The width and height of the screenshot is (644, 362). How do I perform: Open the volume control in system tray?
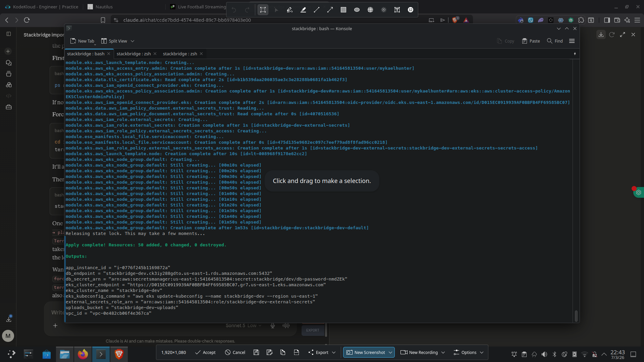(544, 354)
